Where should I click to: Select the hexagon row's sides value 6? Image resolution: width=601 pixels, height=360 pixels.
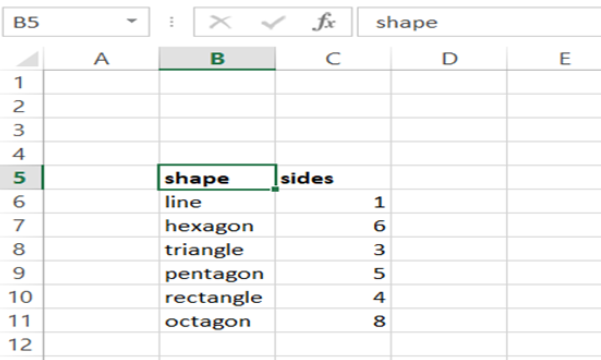tap(333, 225)
